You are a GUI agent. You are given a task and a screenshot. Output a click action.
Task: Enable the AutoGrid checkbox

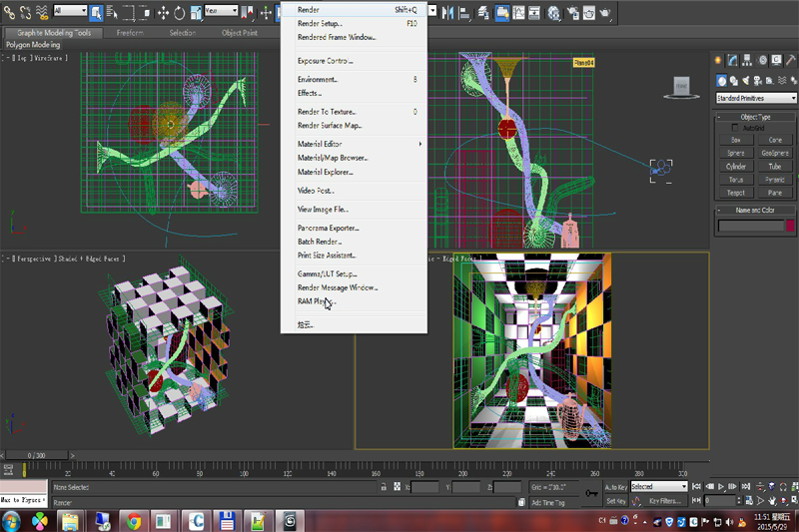(735, 128)
